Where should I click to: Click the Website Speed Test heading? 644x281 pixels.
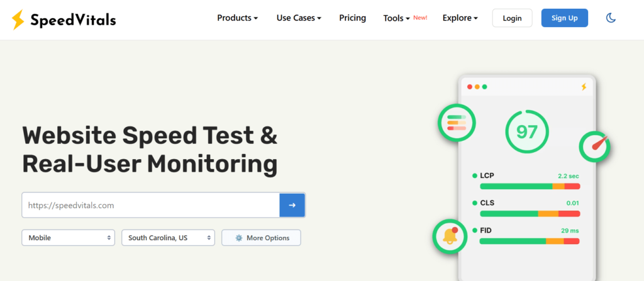[150, 150]
